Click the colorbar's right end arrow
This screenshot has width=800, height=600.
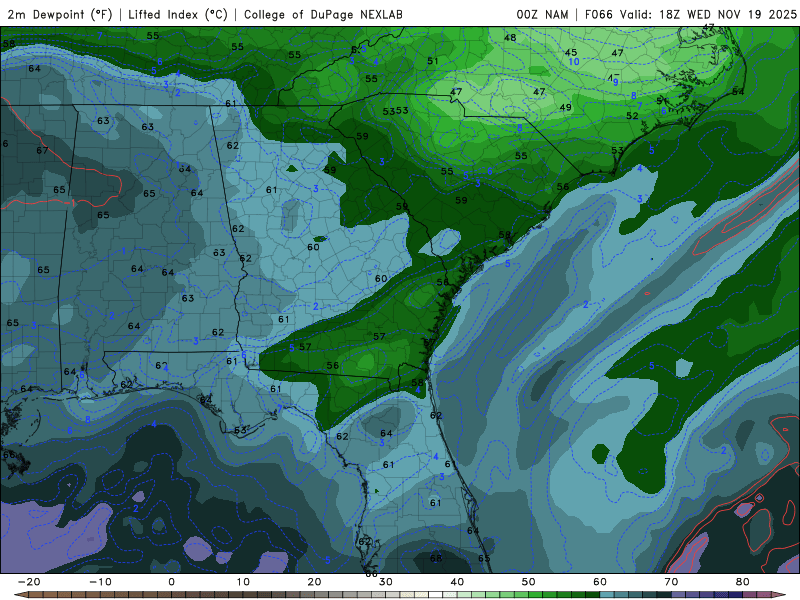coord(779,595)
